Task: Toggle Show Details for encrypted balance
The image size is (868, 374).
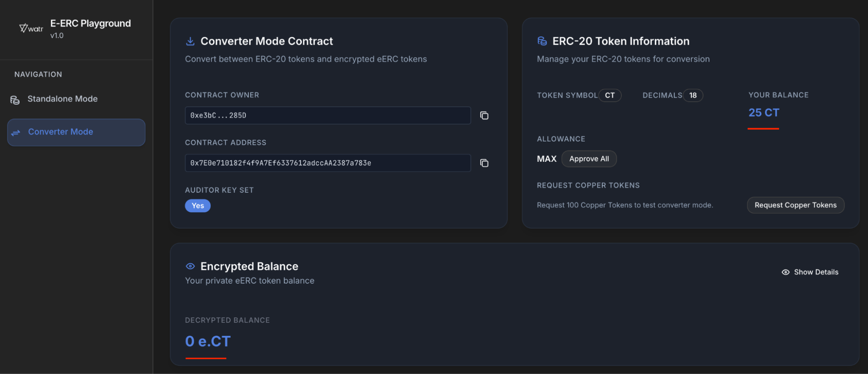Action: (x=810, y=272)
